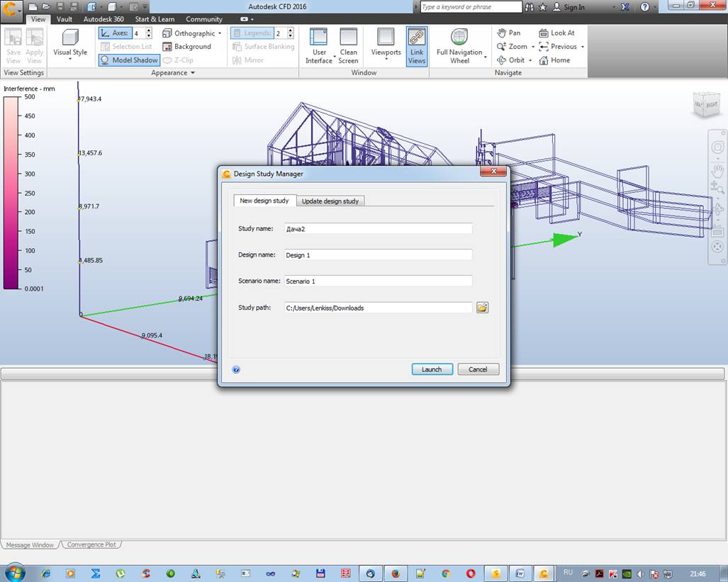
Task: Toggle the Model Shadow option
Action: pos(129,60)
